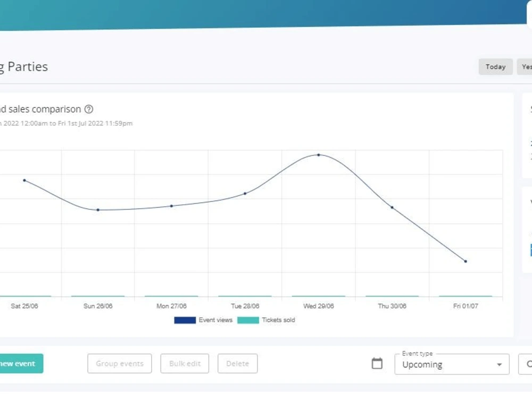This screenshot has width=532, height=399.
Task: Click the Wed 29/06 axis label
Action: 319,306
